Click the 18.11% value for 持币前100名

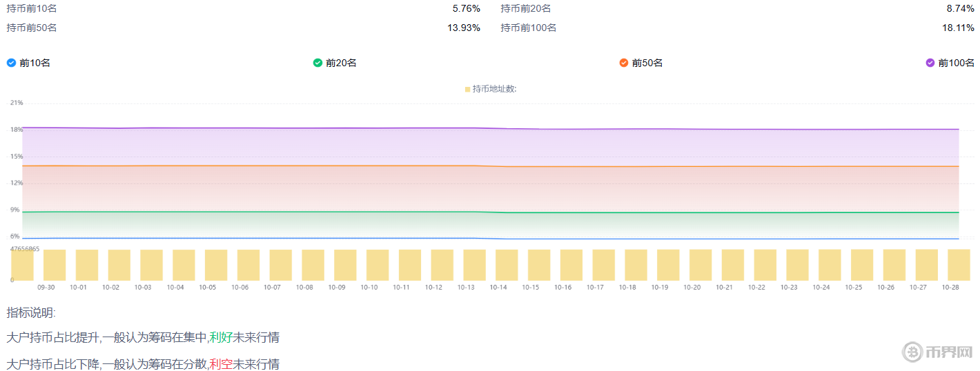pos(958,28)
